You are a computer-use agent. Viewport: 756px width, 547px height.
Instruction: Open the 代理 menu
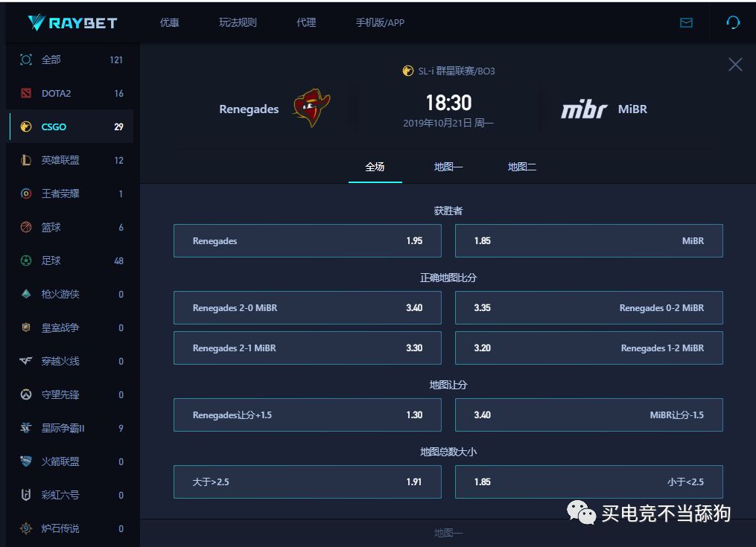(306, 22)
